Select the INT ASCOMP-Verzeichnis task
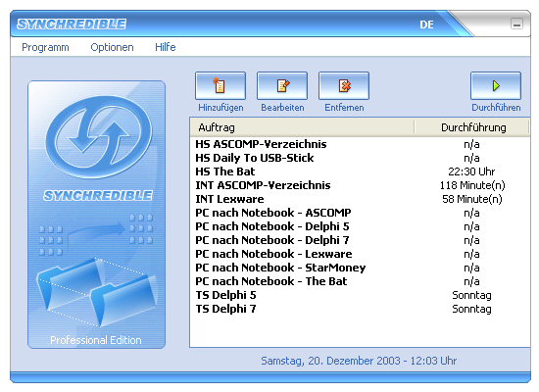539x392 pixels. pos(263,185)
